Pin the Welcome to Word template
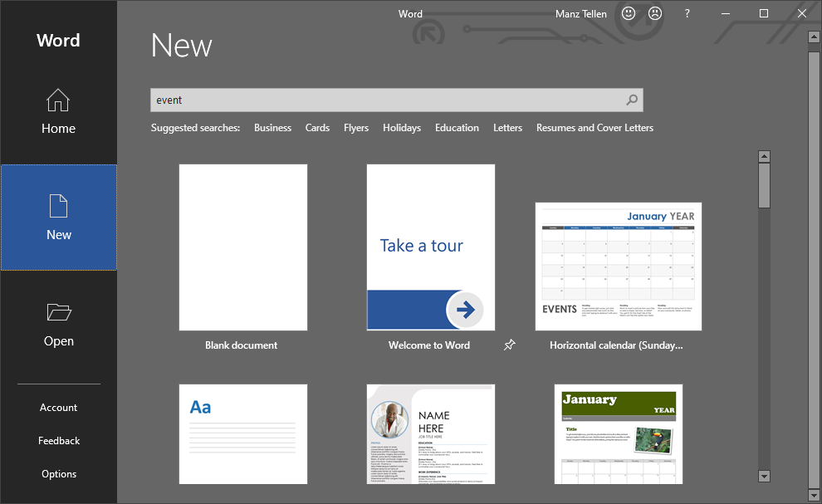Screen dimensions: 822x504 (x=510, y=345)
